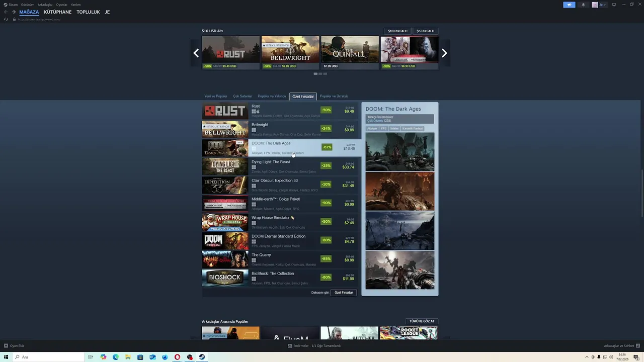Show the previous carousel page with left chevron
Screen dimensions: 644x362
coord(196,53)
